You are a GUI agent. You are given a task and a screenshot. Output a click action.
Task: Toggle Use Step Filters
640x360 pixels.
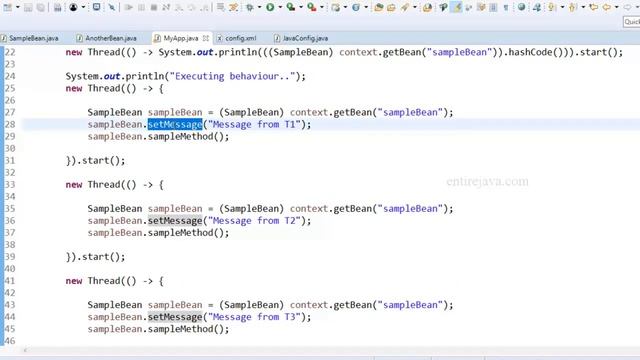[x=233, y=7]
